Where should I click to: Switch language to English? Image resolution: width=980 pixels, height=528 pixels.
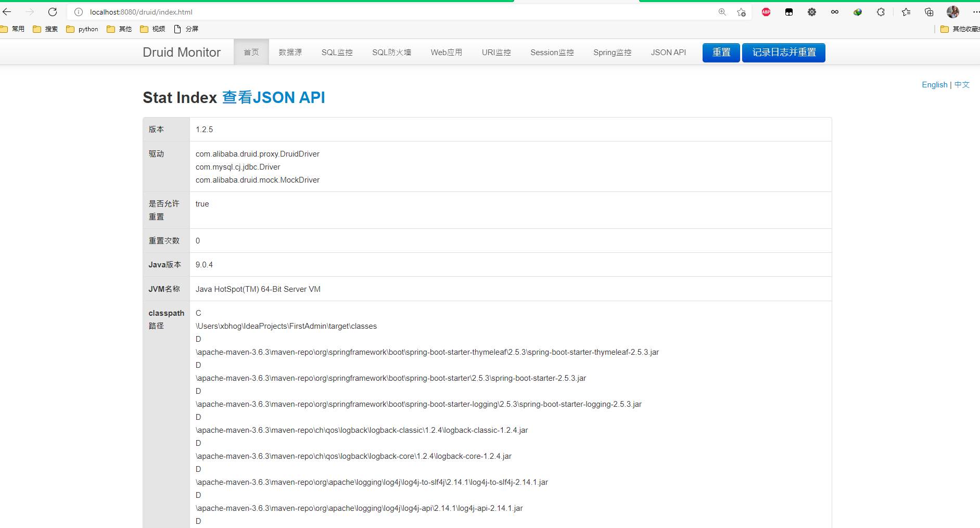click(935, 85)
